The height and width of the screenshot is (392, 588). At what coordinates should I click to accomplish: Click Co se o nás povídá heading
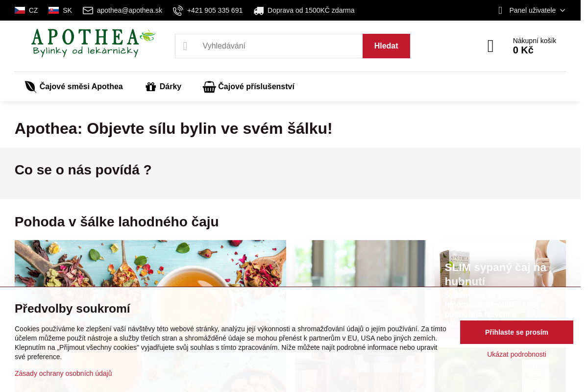[83, 170]
